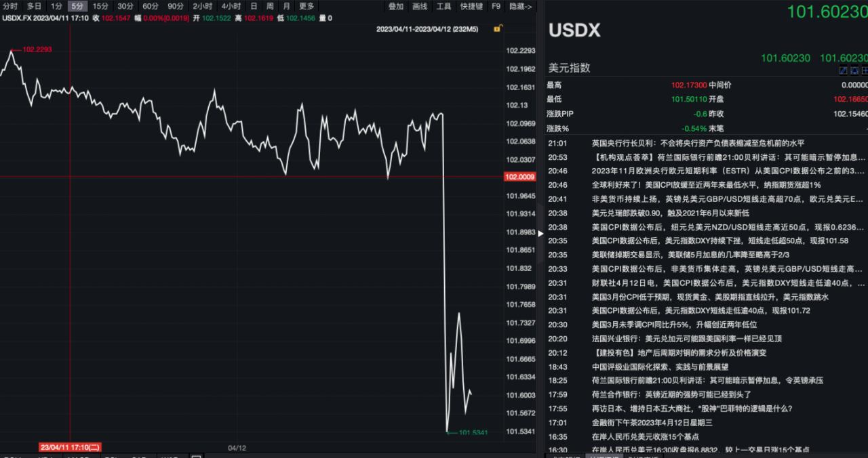Open the 20:46 US CPI 全球利好 news item
The image size is (868, 458).
pos(706,185)
